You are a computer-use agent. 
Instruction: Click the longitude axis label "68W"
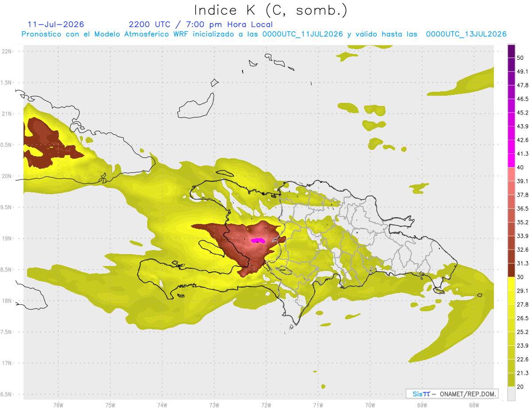point(474,405)
